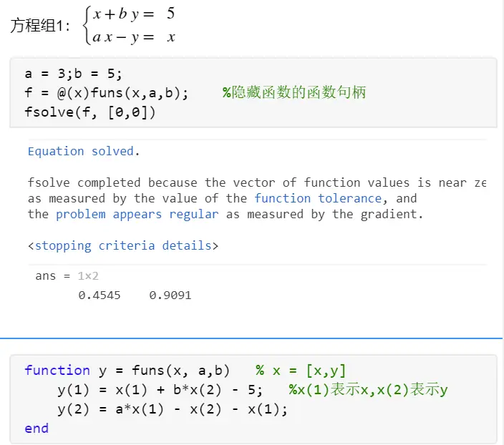
Task: Click the '1×2' size label in output
Action: tap(89, 275)
